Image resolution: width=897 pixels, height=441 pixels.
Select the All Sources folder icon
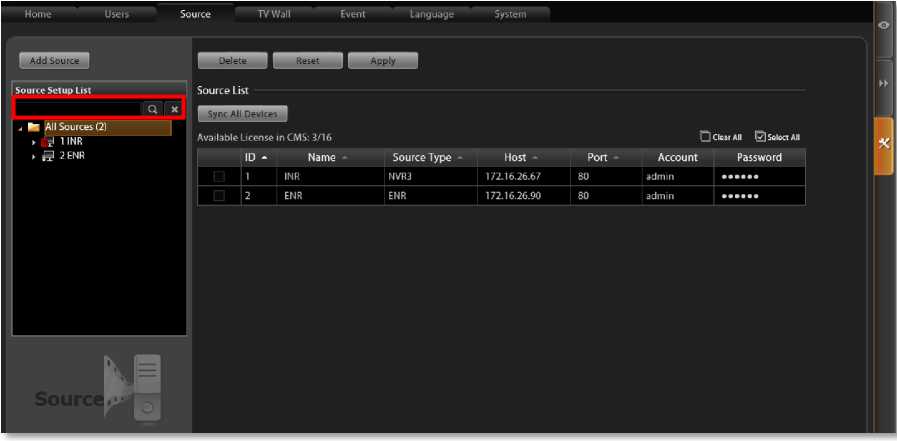coord(34,128)
